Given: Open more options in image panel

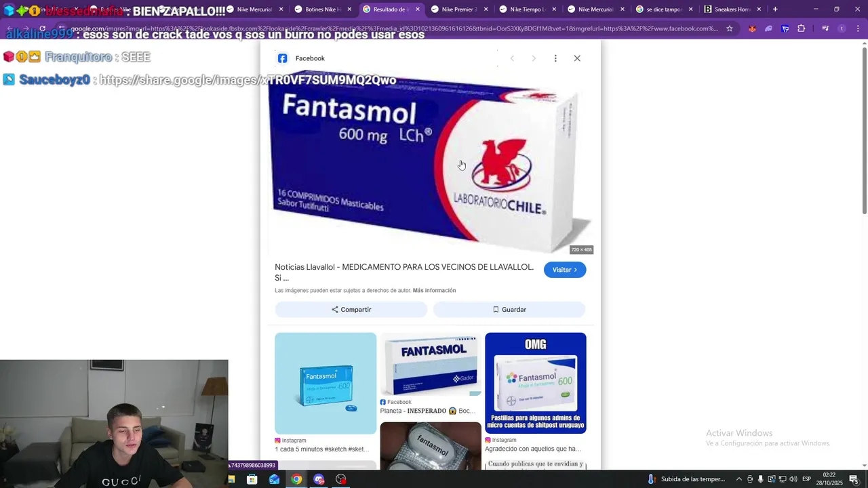Looking at the screenshot, I should pos(555,58).
